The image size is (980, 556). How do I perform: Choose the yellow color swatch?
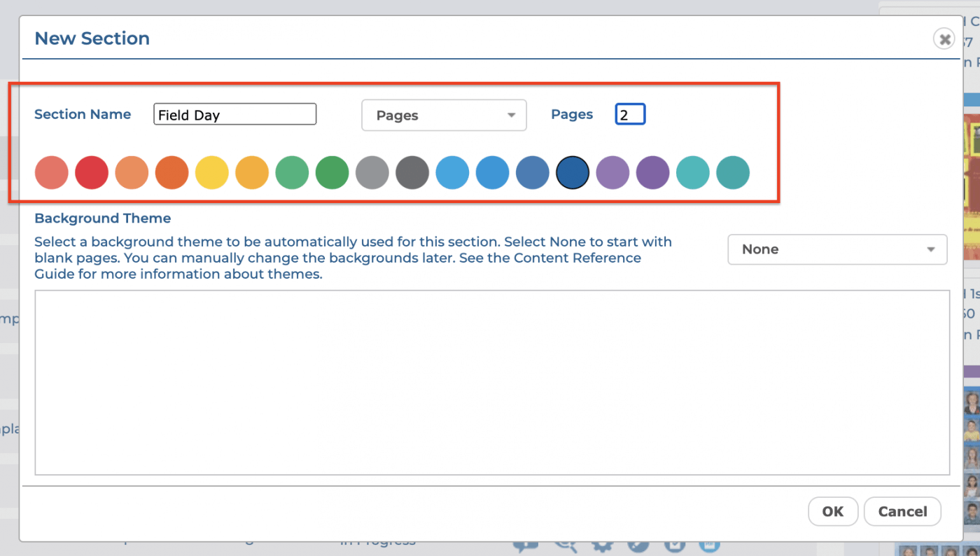(212, 173)
